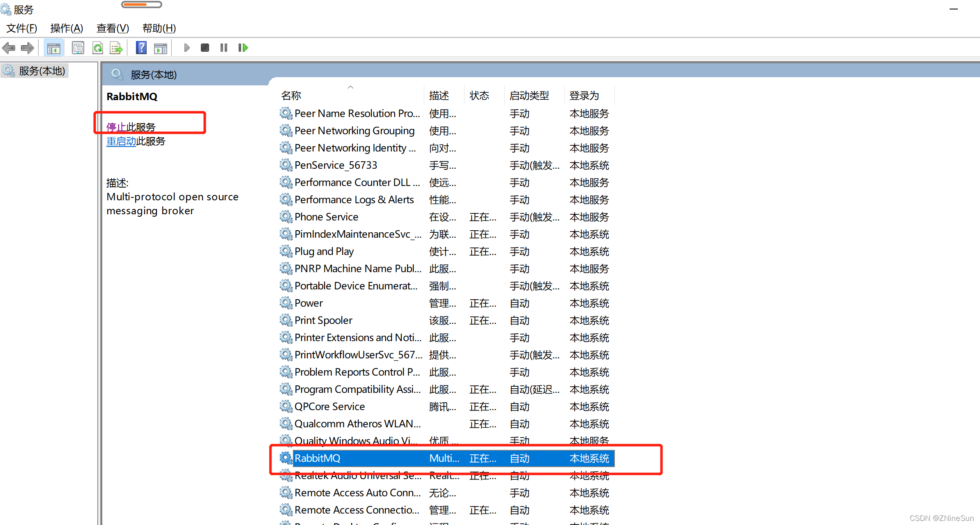The width and height of the screenshot is (980, 525).
Task: Toggle the show/hide console tree icon
Action: [x=53, y=48]
